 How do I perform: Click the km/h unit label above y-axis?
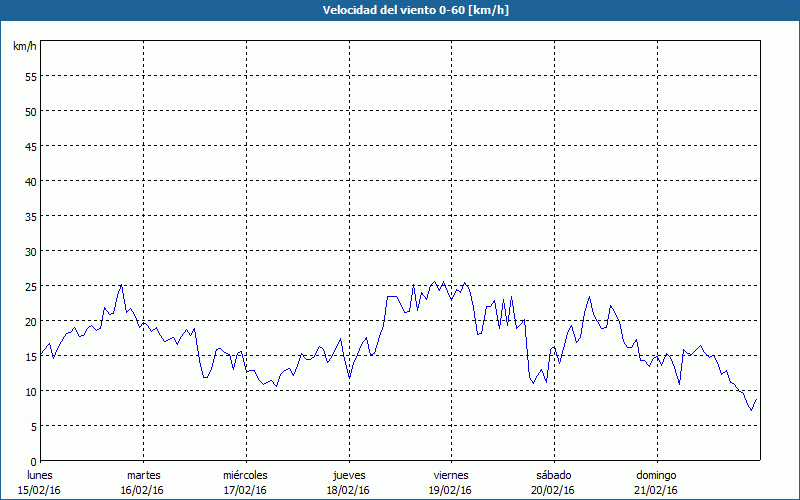[25, 46]
